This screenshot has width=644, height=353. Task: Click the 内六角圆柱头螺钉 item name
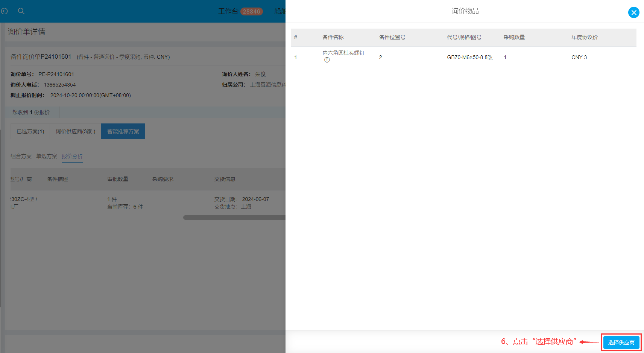tap(343, 53)
